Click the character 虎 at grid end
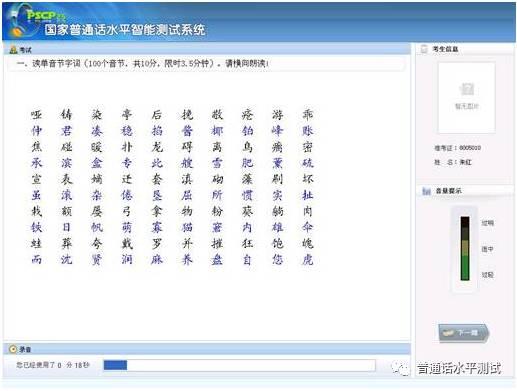517x391 pixels. click(307, 259)
